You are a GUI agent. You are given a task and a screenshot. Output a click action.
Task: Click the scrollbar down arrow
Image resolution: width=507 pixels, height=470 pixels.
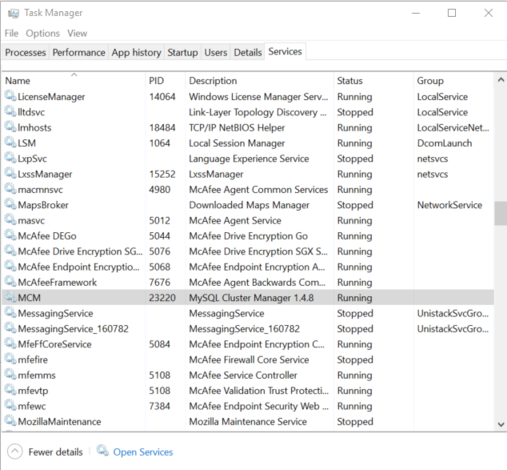[501, 424]
